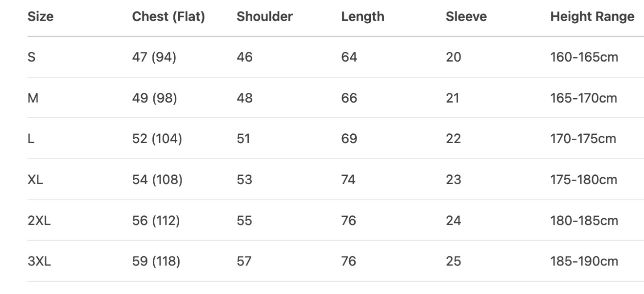644x294 pixels.
Task: Click the shoulder value 48 for M
Action: [x=244, y=98]
